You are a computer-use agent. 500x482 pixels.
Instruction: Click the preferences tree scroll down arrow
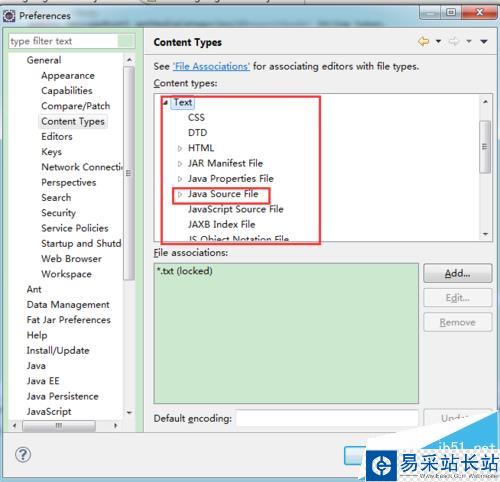[129, 413]
